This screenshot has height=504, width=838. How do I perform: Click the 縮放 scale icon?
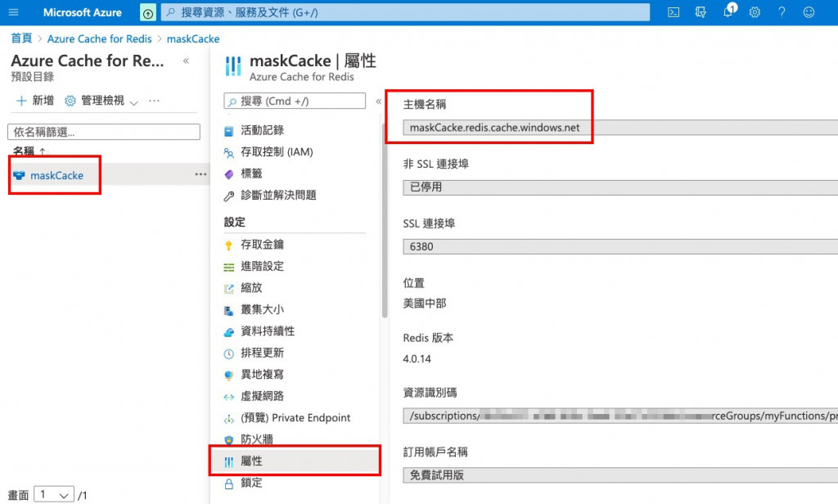pos(229,289)
